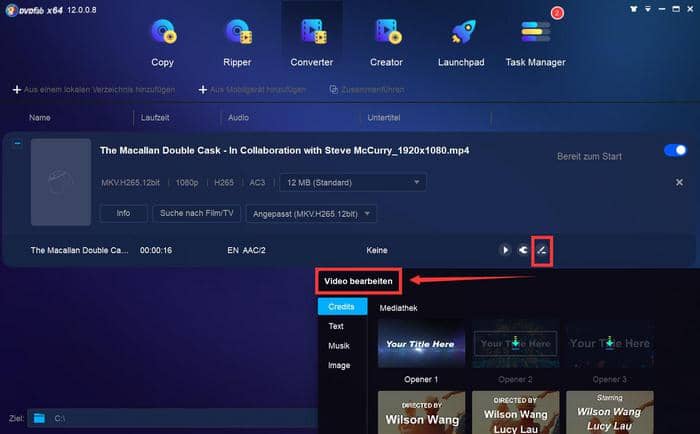Image resolution: width=700 pixels, height=434 pixels.
Task: Click the DVDFab logo icon
Action: (x=12, y=10)
